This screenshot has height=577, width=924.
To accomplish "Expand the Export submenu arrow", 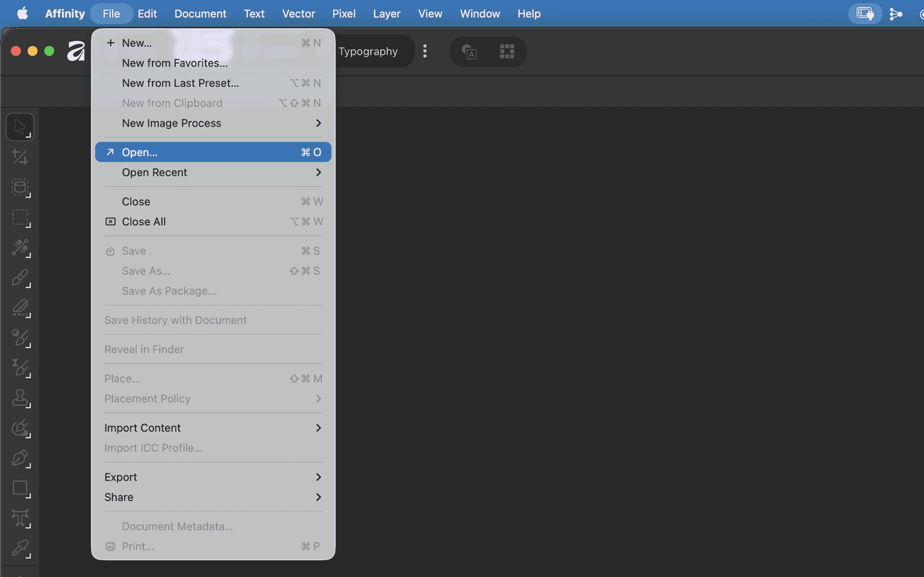I will pyautogui.click(x=319, y=477).
